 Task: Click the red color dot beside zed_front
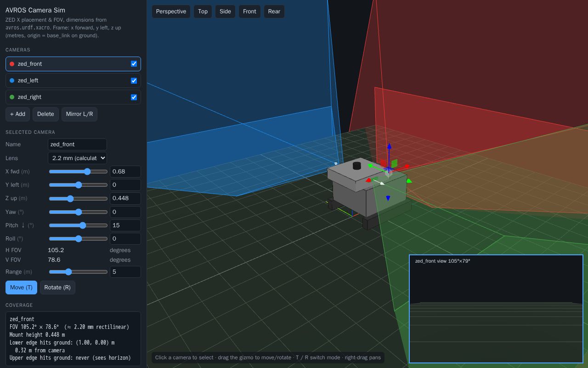click(12, 64)
